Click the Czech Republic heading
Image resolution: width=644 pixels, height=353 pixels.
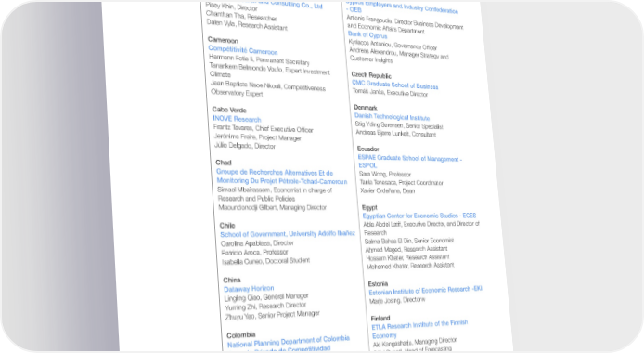pyautogui.click(x=371, y=75)
